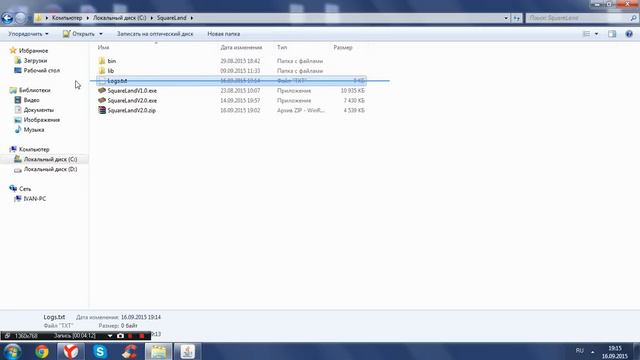This screenshot has width=640, height=360.
Task: Show hidden tray icons arrow
Action: (x=593, y=351)
